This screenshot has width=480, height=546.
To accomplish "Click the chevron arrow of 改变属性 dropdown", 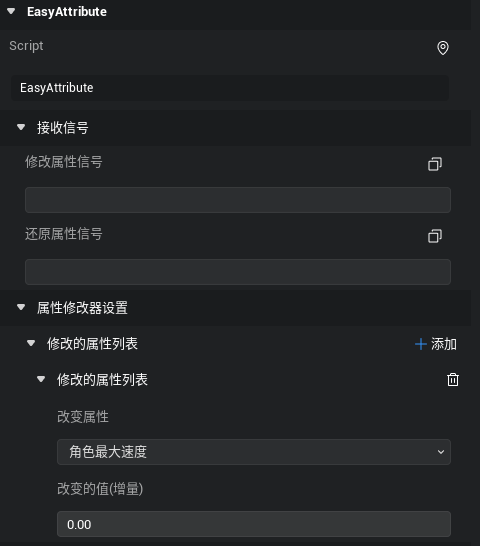I will (x=441, y=452).
